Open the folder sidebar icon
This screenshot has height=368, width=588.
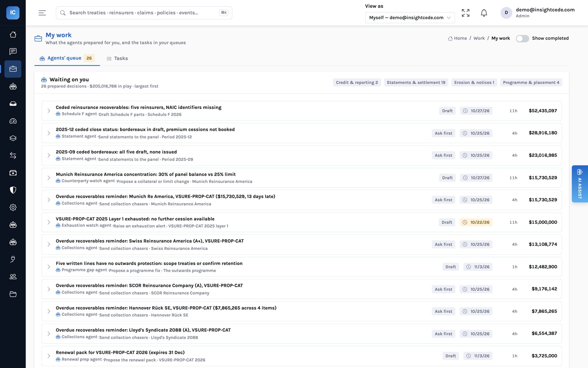[13, 294]
